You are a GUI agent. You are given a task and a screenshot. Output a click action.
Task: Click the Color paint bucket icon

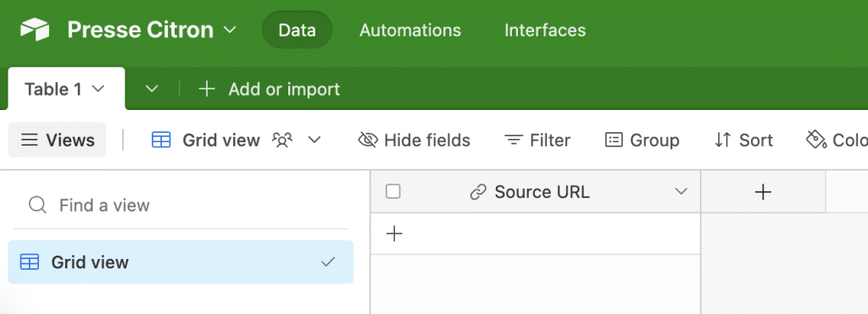point(816,140)
